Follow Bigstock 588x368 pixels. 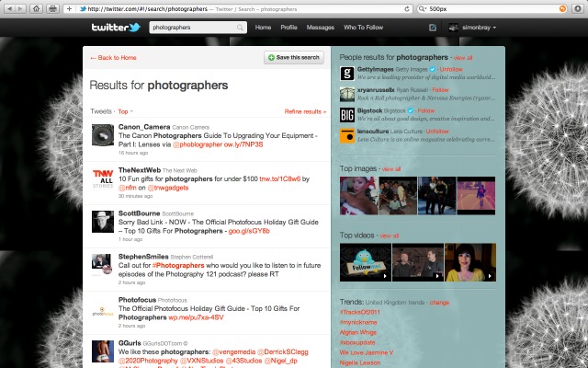pos(426,110)
